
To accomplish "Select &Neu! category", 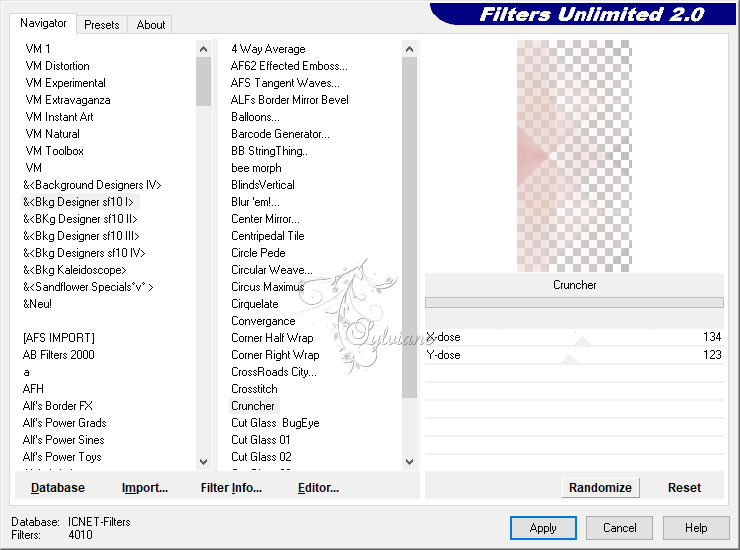I will 37,304.
